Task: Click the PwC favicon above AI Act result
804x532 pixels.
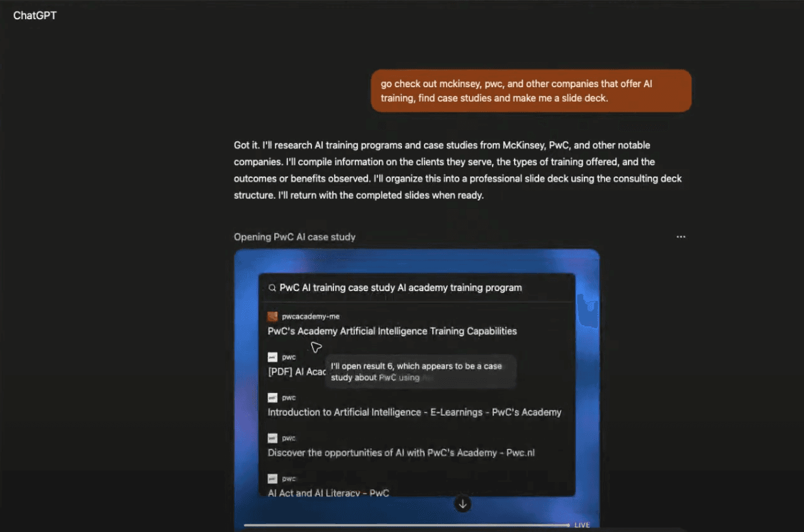Action: point(272,478)
